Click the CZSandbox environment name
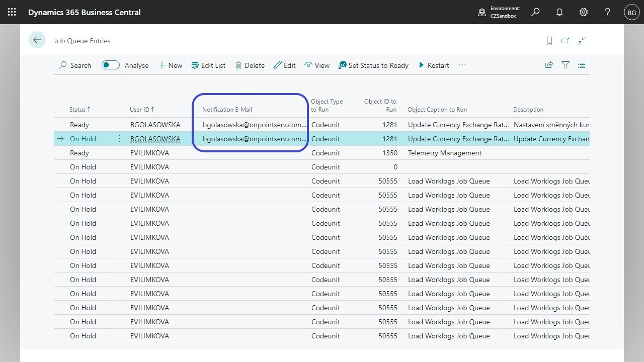Image resolution: width=644 pixels, height=362 pixels. pyautogui.click(x=503, y=16)
